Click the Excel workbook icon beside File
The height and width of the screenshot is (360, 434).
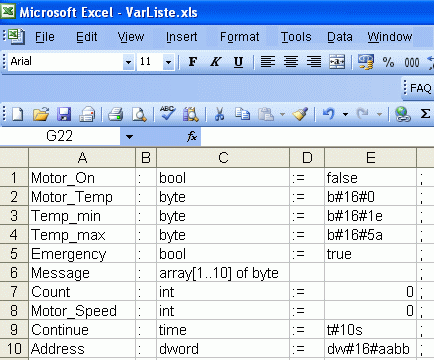16,36
